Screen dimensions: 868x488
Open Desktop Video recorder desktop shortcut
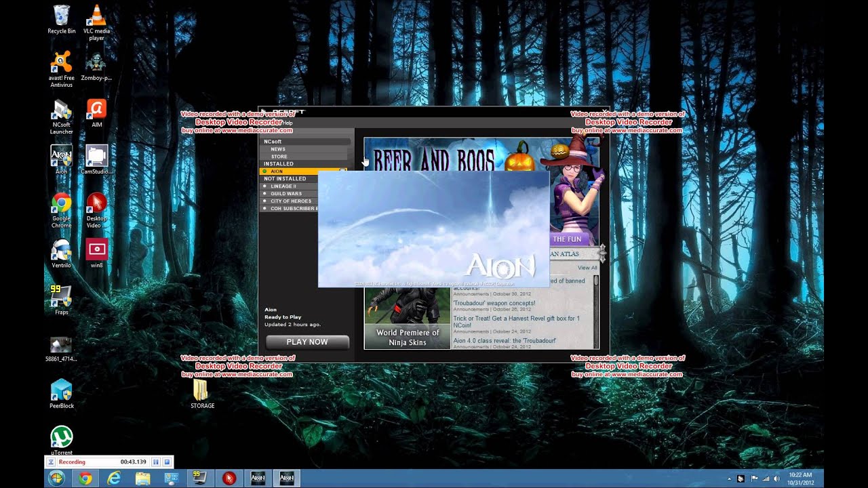pos(97,210)
